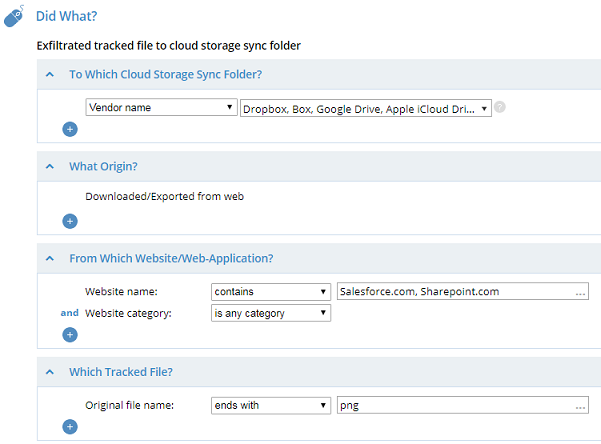Click plus icon in What Origin section

[70, 221]
